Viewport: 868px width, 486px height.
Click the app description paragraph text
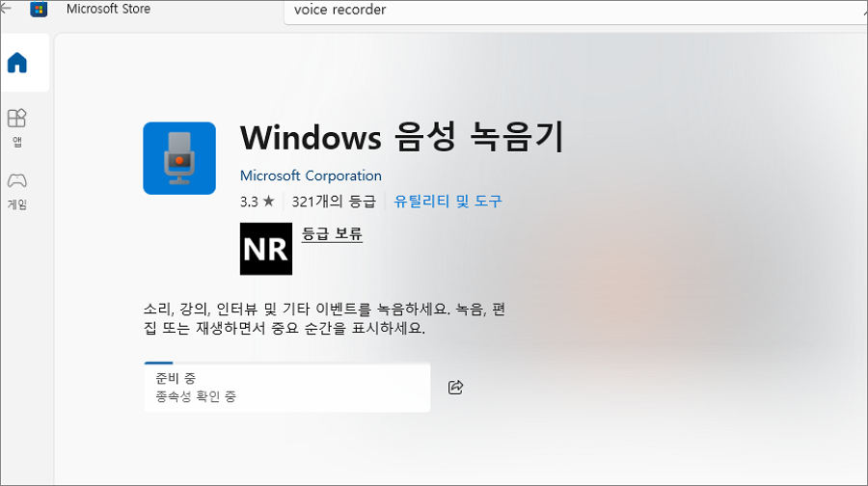click(324, 318)
